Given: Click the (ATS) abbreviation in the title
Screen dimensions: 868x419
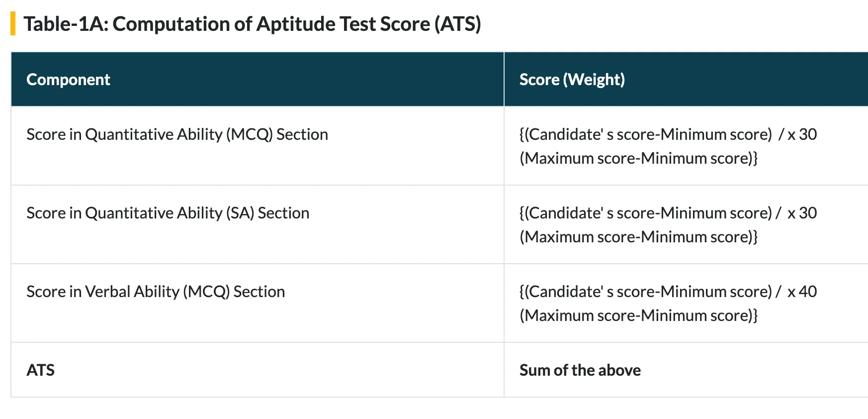Looking at the screenshot, I should point(458,24).
